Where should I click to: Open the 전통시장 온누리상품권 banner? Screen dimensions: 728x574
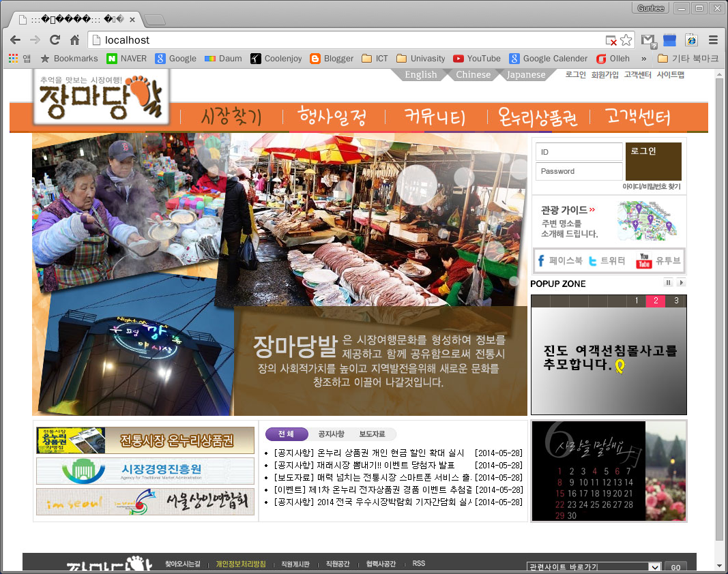pos(145,440)
